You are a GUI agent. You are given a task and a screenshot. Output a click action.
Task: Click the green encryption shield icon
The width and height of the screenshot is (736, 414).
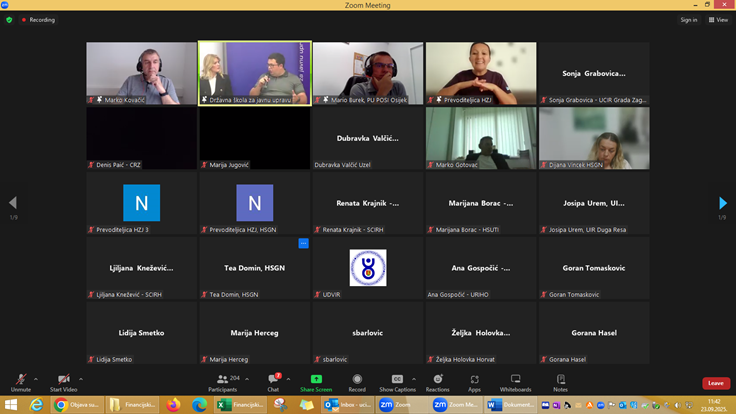point(9,19)
